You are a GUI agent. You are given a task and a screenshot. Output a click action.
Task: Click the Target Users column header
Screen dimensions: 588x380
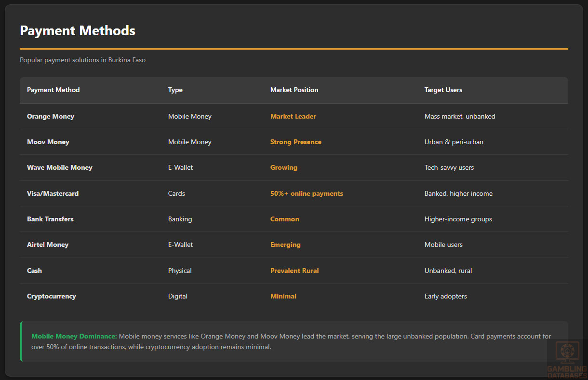point(443,90)
